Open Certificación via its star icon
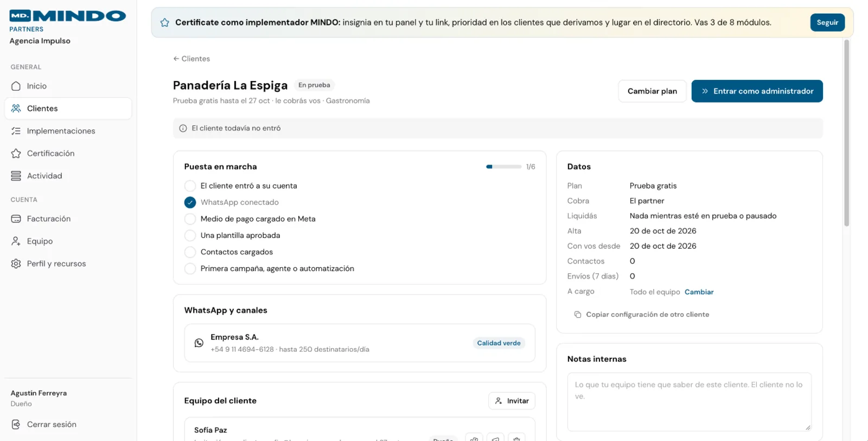This screenshot has width=868, height=441. 16,154
